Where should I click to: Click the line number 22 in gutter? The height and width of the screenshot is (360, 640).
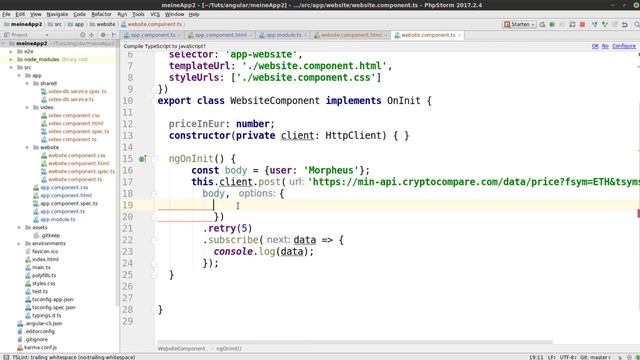[x=127, y=240]
